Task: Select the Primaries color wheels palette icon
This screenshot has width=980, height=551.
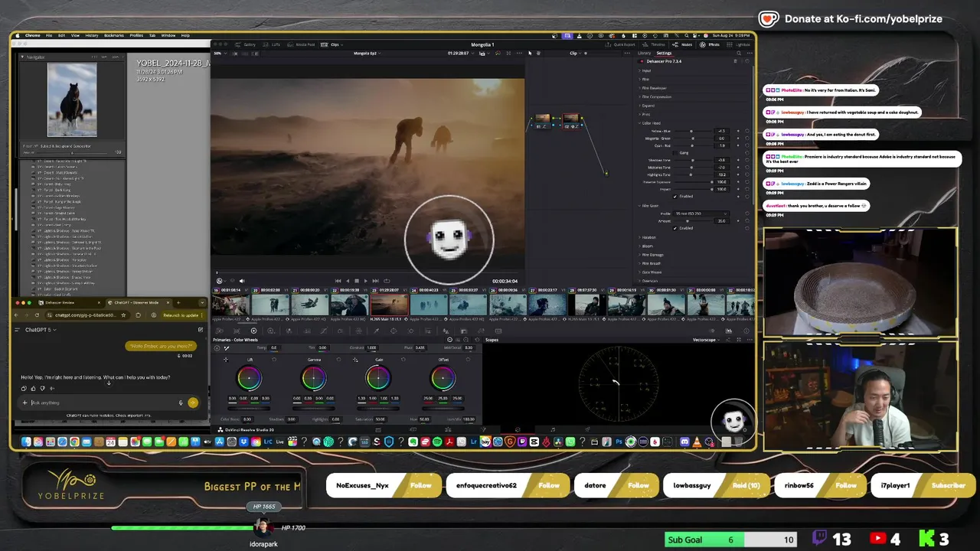Action: click(253, 331)
